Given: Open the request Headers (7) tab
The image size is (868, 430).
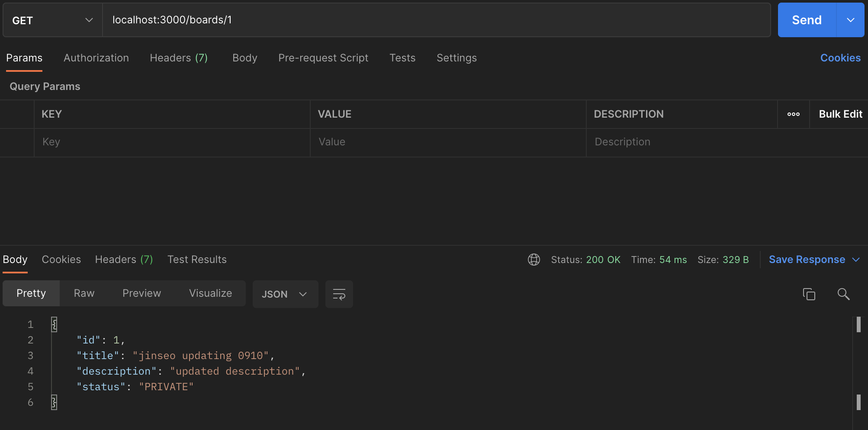Looking at the screenshot, I should (179, 58).
